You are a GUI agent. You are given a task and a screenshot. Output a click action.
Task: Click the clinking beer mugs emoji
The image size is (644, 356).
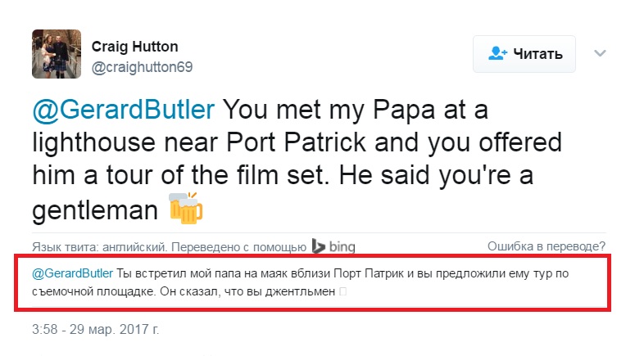[184, 210]
